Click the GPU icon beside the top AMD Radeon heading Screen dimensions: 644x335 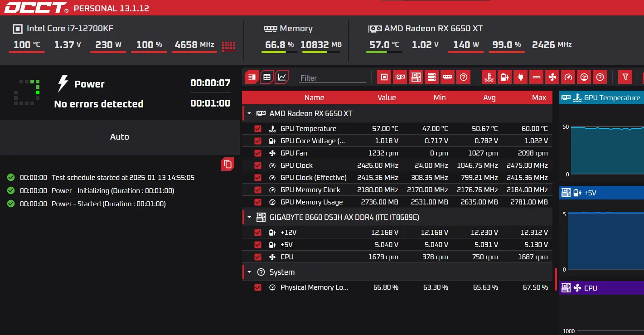pos(375,29)
